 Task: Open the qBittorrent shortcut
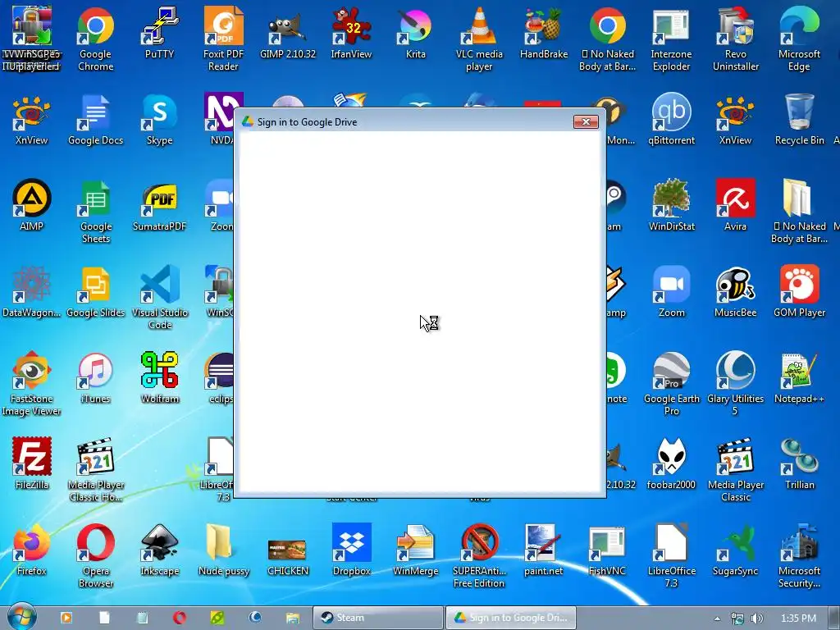point(671,119)
